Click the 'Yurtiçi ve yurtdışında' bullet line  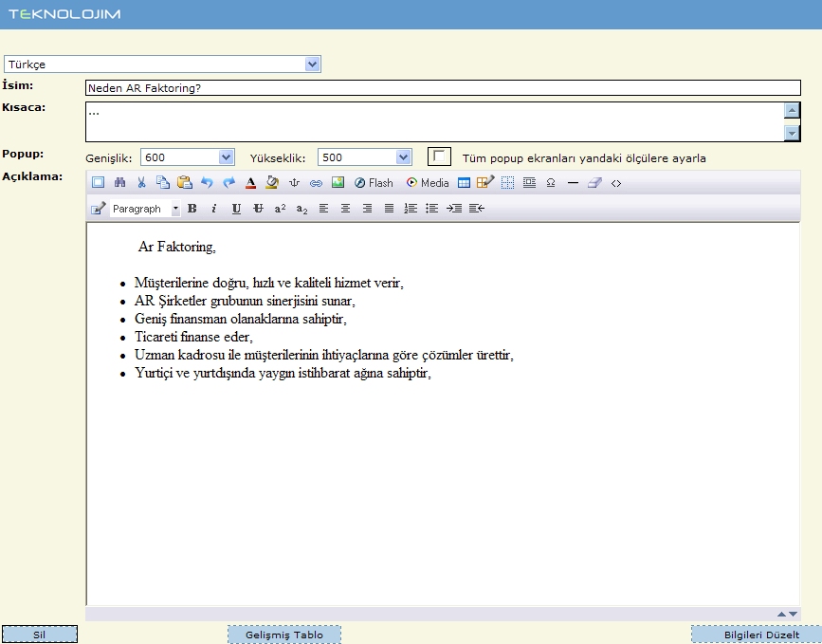tap(283, 373)
